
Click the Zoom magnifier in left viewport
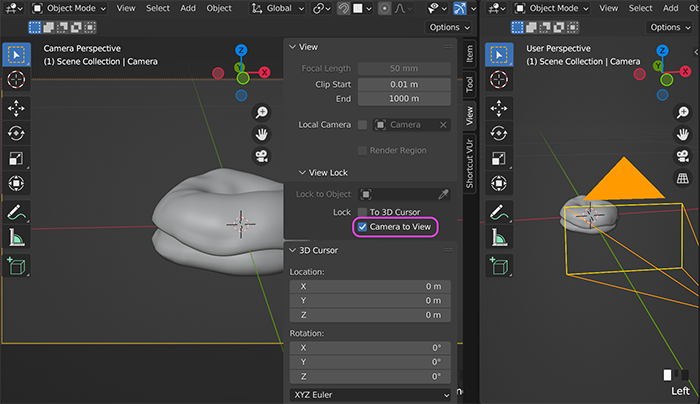(262, 112)
